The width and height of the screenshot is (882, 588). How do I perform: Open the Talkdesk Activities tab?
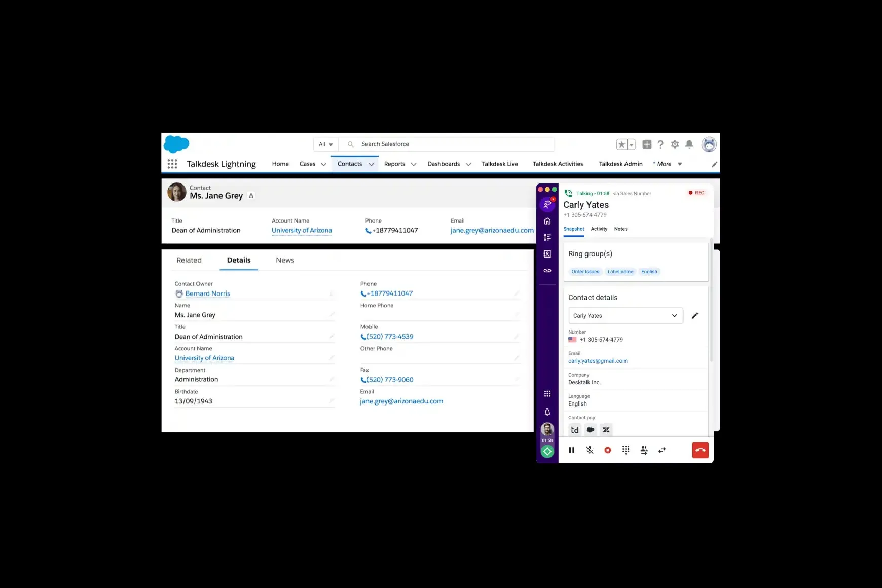[558, 164]
